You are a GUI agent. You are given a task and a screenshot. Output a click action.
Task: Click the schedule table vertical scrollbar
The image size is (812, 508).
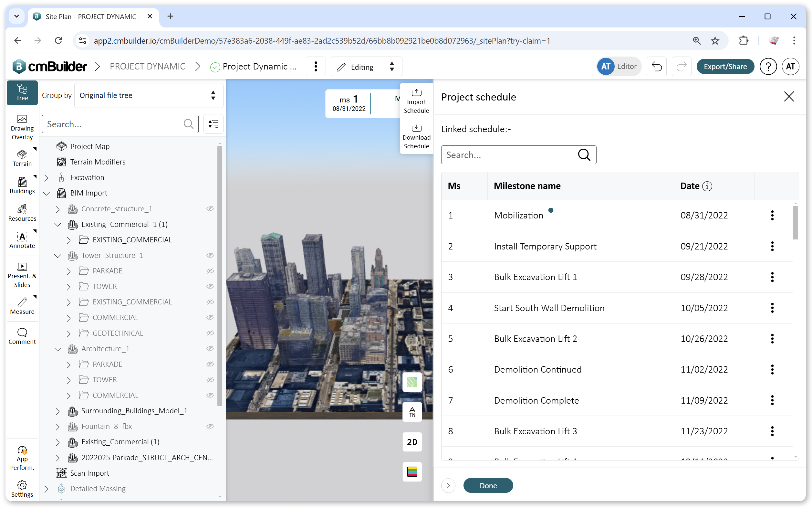(x=795, y=223)
